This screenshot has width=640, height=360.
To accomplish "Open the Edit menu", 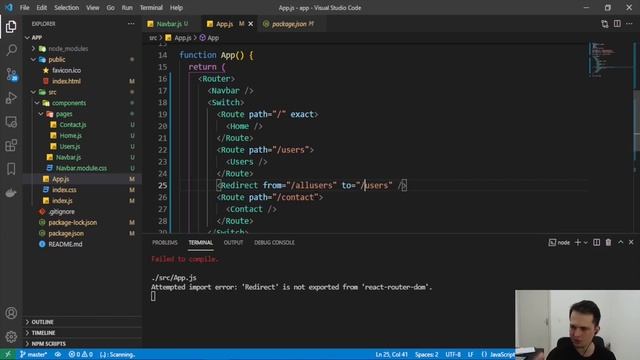I will 42,8.
